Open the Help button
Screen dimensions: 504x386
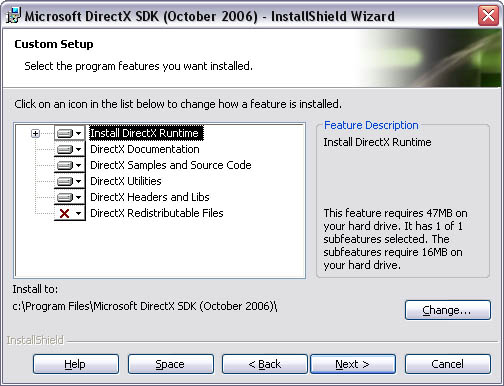coord(76,364)
